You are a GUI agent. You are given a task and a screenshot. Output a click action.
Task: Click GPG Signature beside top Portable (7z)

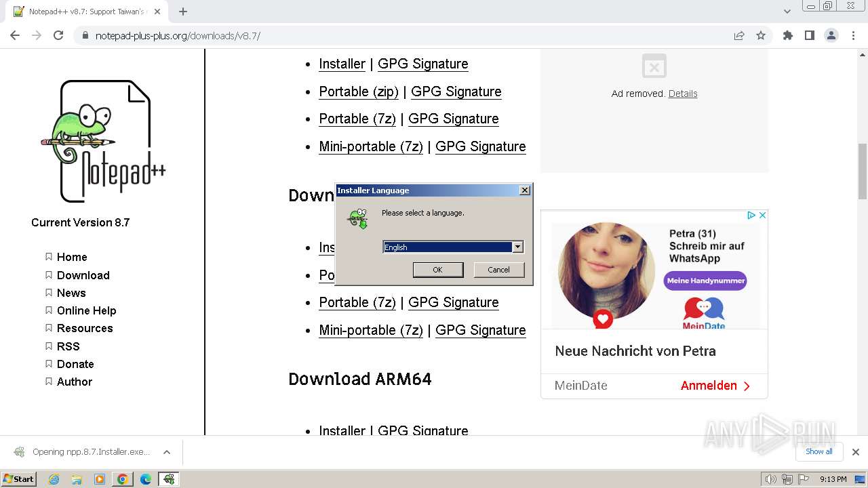coord(454,119)
